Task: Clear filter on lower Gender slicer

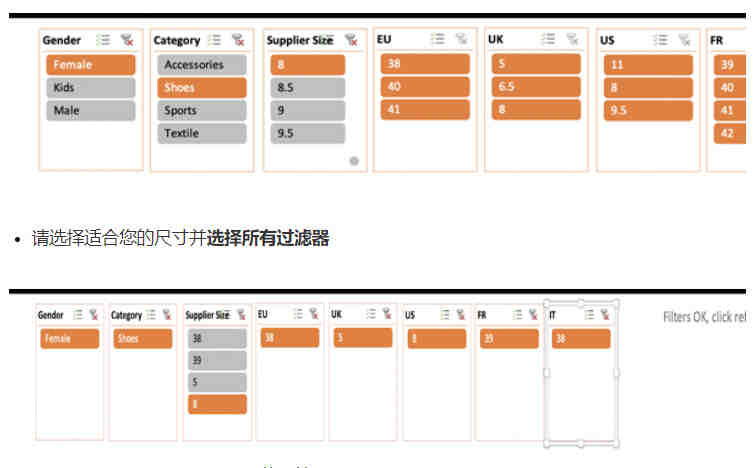Action: tap(94, 315)
